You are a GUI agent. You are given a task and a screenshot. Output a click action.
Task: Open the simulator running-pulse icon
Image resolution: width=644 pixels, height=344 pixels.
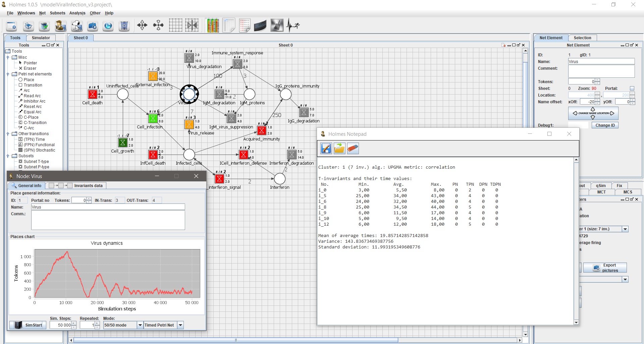coord(293,25)
